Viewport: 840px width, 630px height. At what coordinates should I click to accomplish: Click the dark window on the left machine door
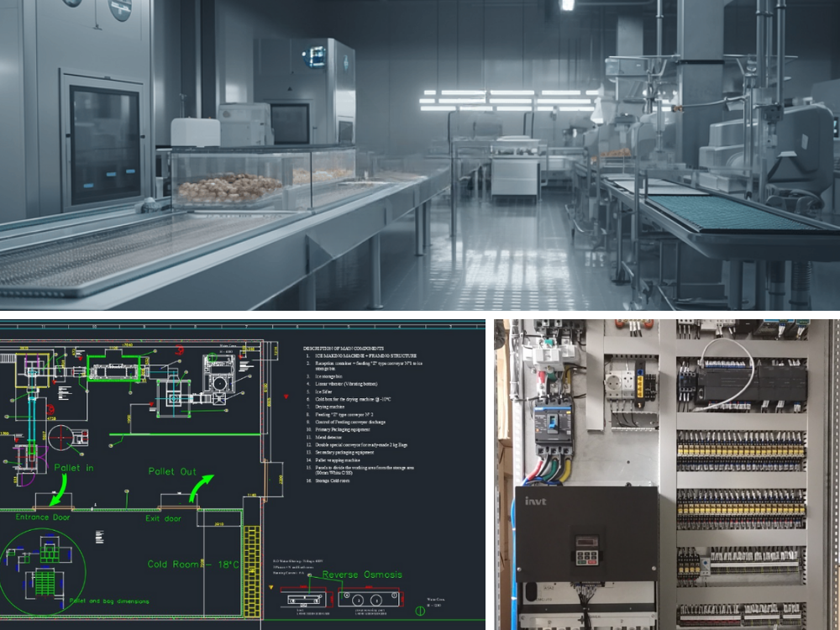coord(105,144)
